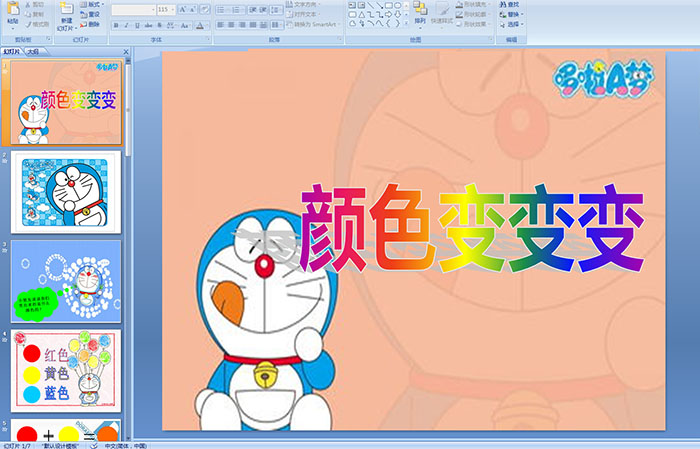Screen dimensions: 700x449
Task: Click the Shrink Font button
Action: [x=193, y=9]
